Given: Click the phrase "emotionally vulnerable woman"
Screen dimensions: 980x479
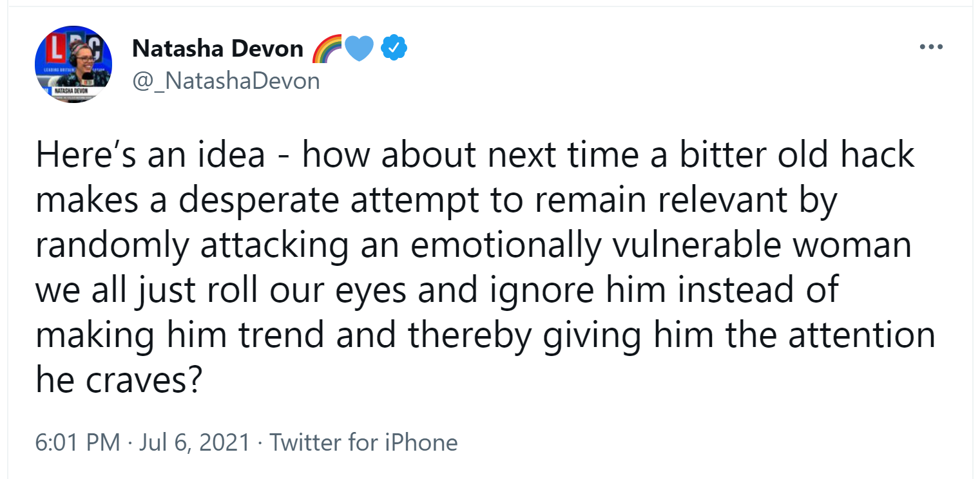Looking at the screenshot, I should click(x=662, y=246).
